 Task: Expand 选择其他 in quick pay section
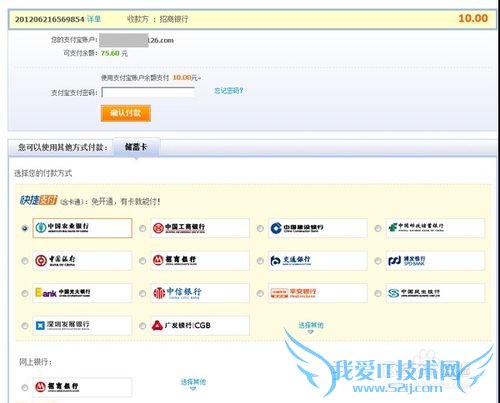point(311,326)
